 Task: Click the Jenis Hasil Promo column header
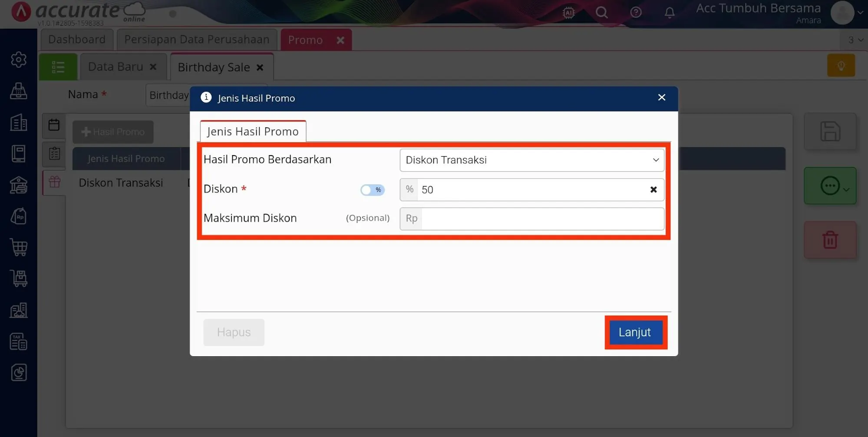[x=126, y=159]
